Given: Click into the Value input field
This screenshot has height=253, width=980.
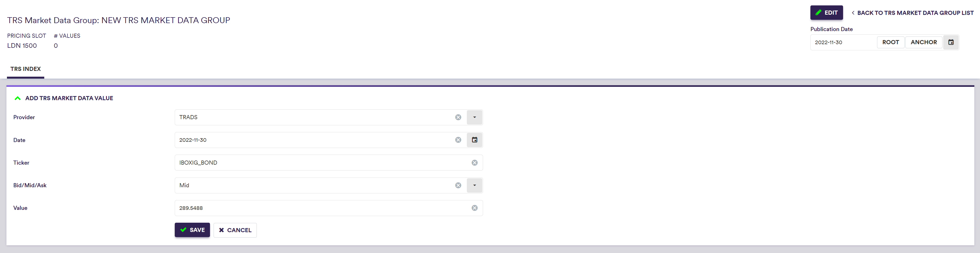Looking at the screenshot, I should click(320, 208).
